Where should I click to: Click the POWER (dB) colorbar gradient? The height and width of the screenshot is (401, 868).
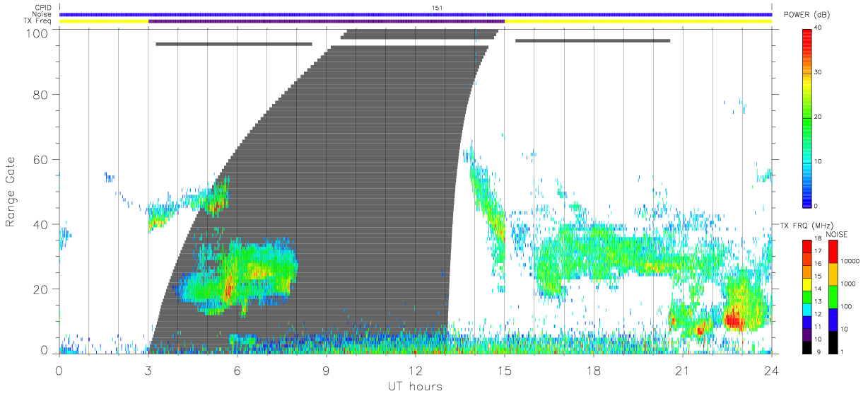tap(807, 117)
